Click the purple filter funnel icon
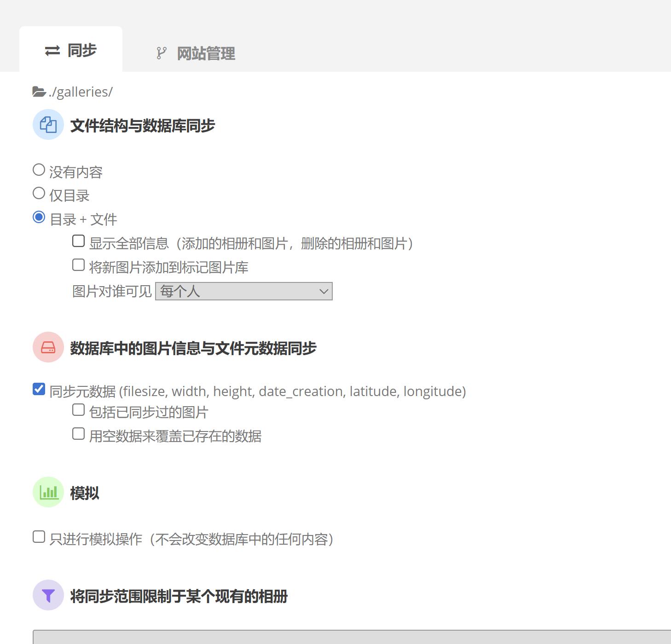Image resolution: width=671 pixels, height=644 pixels. [x=48, y=595]
